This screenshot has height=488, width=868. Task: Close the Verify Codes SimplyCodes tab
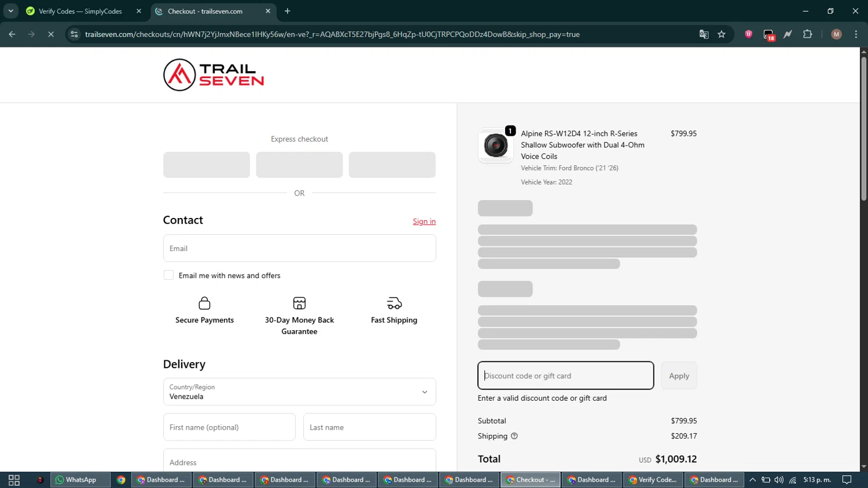(139, 11)
